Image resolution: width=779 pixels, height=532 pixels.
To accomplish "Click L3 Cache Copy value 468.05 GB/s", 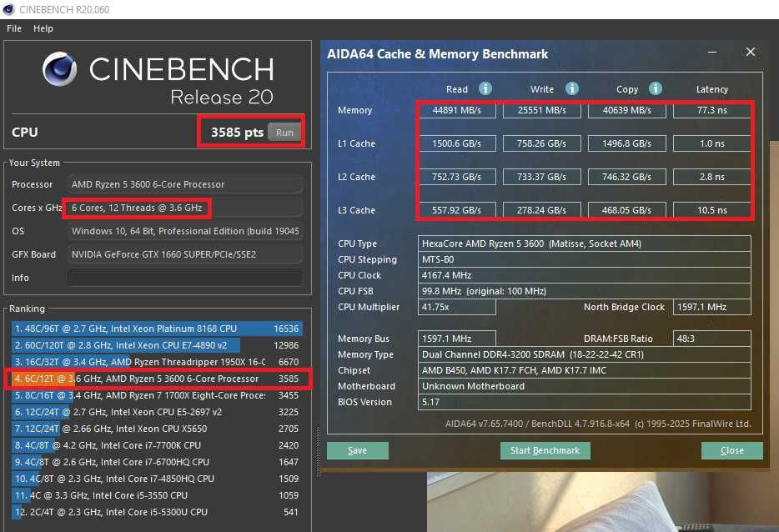I will (x=627, y=210).
